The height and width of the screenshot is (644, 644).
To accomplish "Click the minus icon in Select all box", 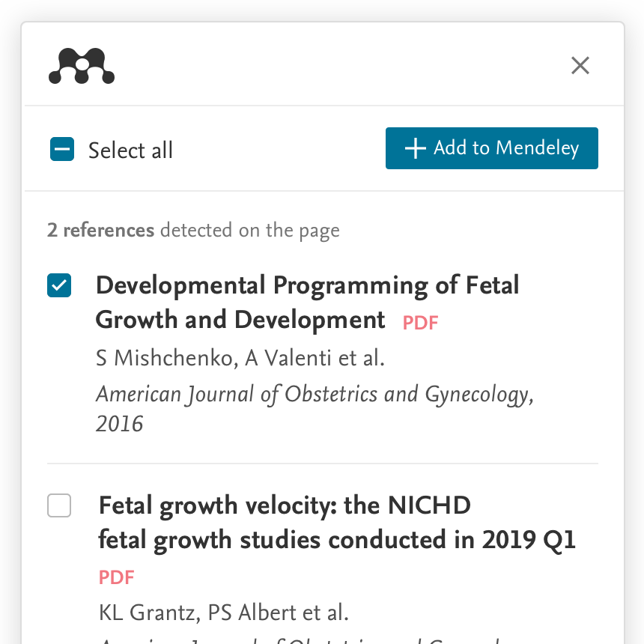I will pyautogui.click(x=62, y=149).
